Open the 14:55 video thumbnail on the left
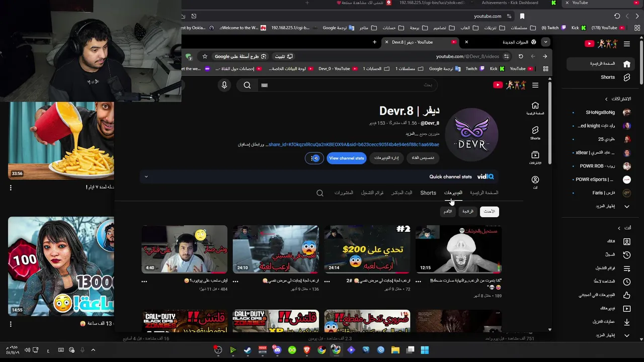The height and width of the screenshot is (362, 644). 61,266
